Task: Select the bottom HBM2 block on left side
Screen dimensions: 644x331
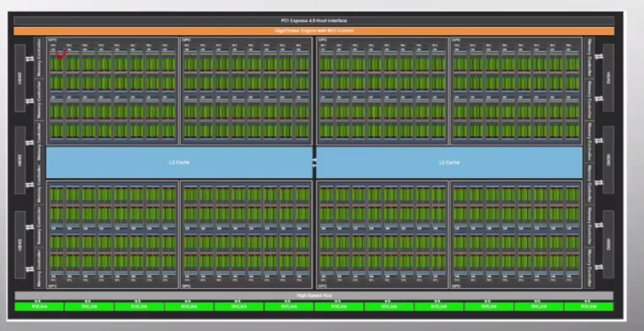Action: (19, 244)
